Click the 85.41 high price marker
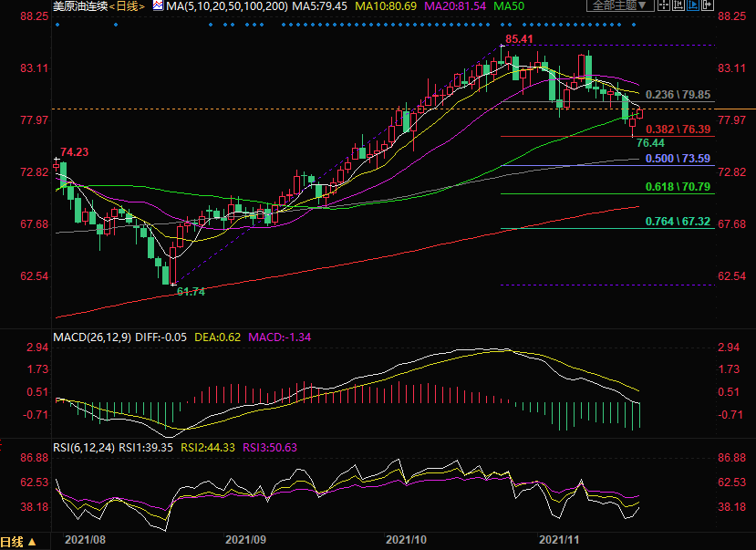The height and width of the screenshot is (550, 756). click(x=518, y=39)
